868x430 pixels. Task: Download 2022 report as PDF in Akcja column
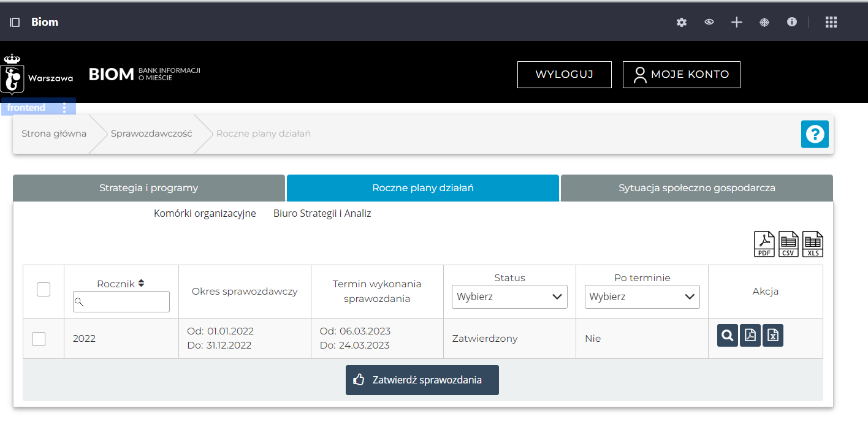click(x=750, y=335)
